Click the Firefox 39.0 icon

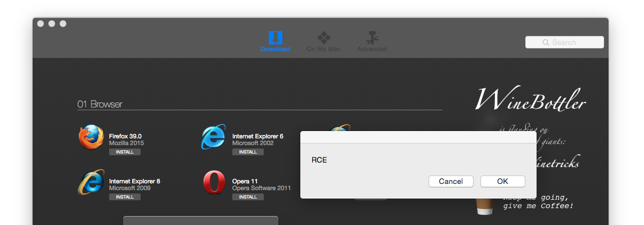click(91, 137)
